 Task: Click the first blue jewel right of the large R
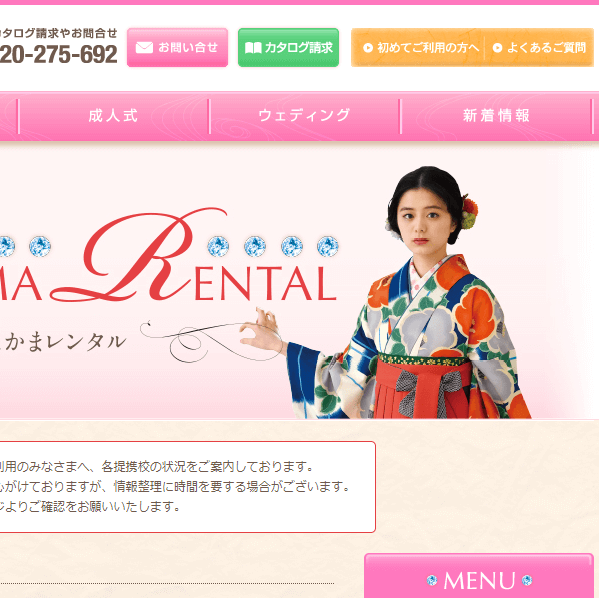pyautogui.click(x=218, y=246)
